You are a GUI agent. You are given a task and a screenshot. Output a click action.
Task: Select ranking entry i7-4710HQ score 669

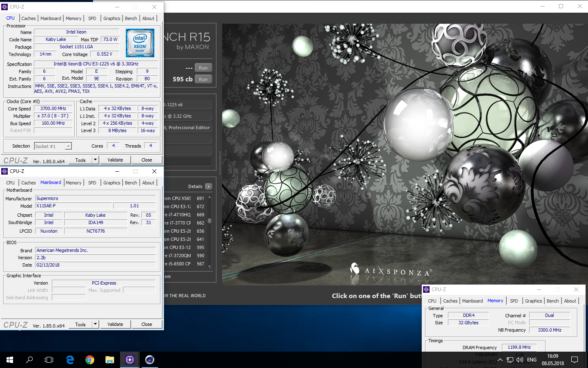click(185, 215)
